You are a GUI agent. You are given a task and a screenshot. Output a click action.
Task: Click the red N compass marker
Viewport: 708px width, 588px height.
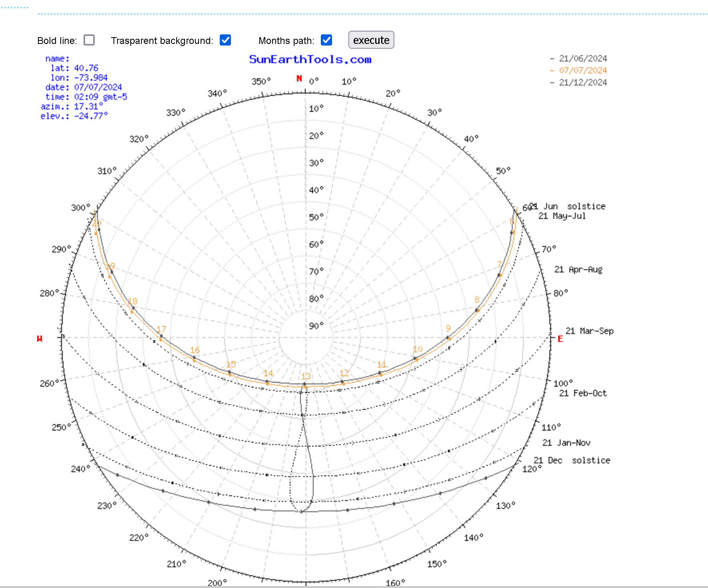click(299, 78)
